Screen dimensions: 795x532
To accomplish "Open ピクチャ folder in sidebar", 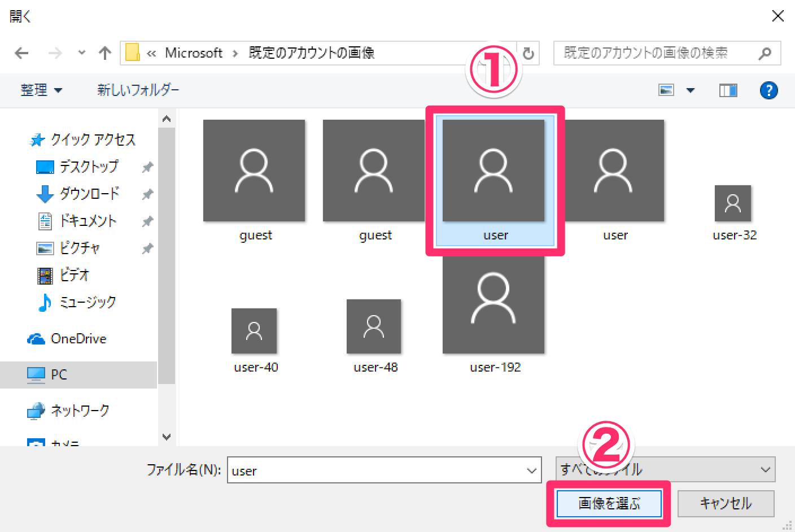I will click(69, 248).
